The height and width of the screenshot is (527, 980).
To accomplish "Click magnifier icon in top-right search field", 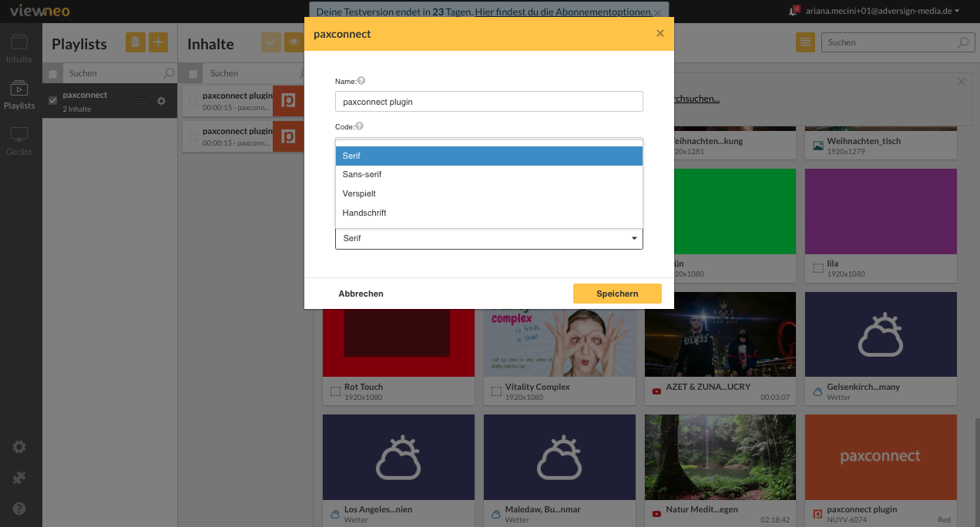I will pos(962,42).
